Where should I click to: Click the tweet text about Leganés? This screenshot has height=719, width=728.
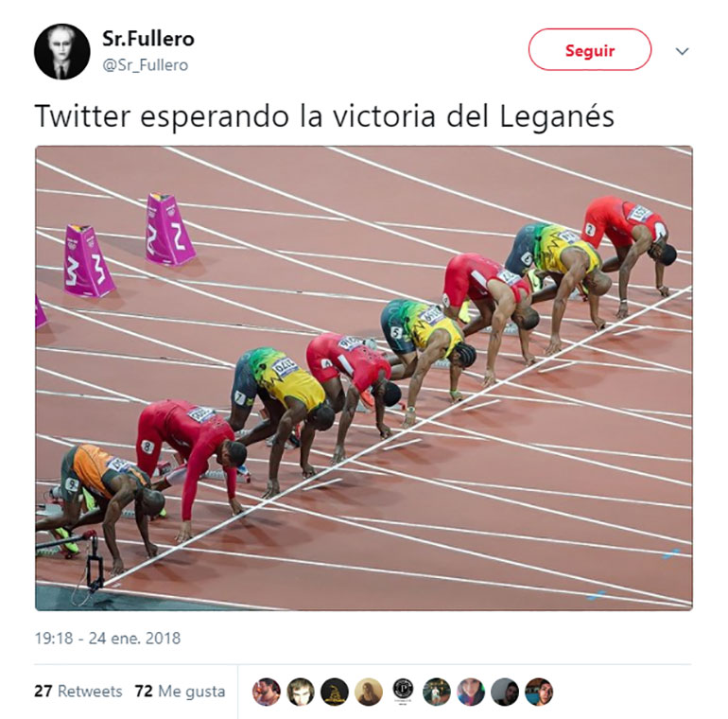[x=324, y=116]
